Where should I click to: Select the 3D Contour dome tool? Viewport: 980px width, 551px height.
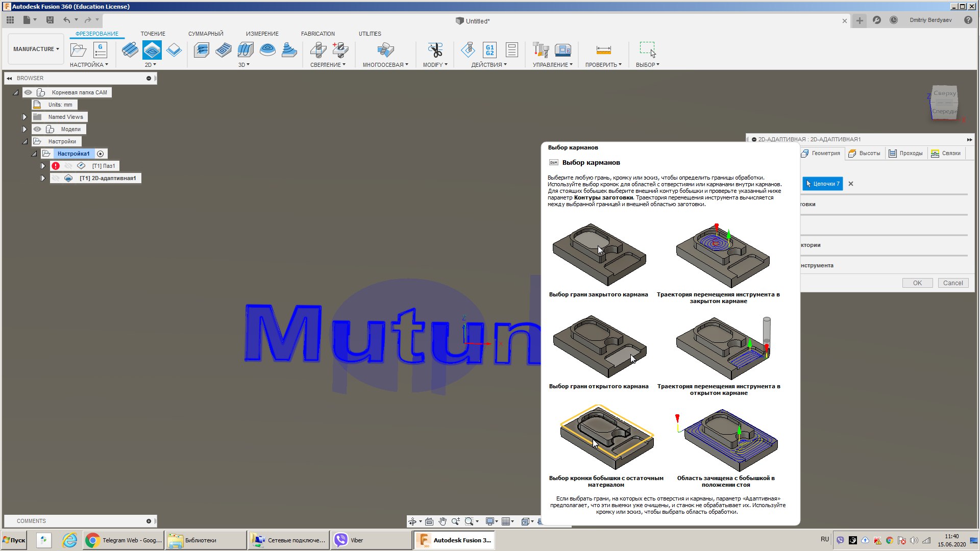coord(267,50)
